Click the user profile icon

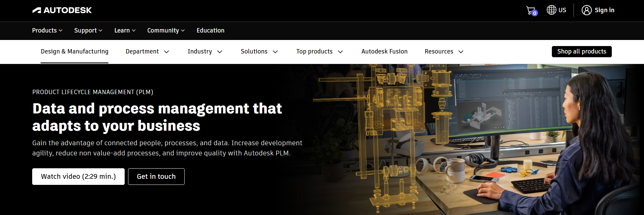586,10
